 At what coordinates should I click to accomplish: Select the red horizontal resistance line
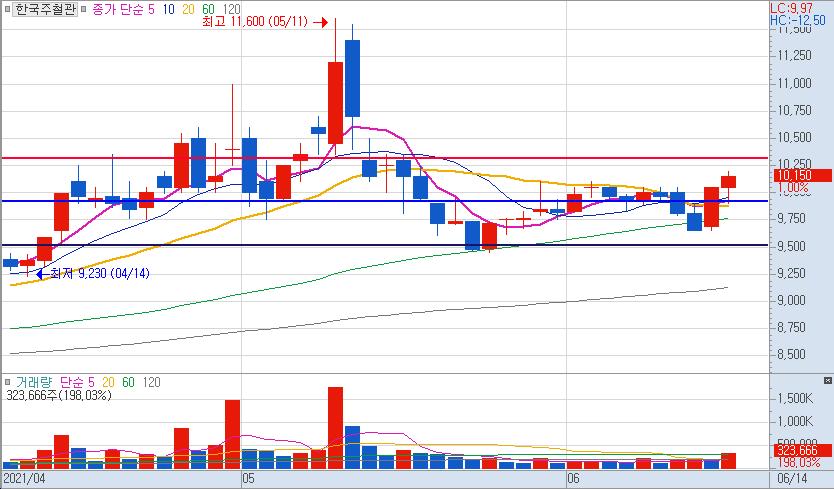tap(385, 158)
